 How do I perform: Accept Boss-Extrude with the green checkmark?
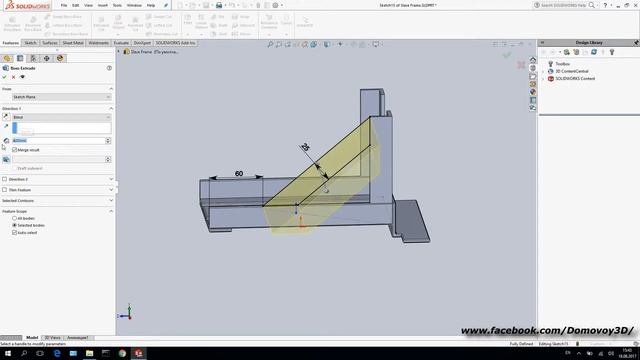(4, 77)
